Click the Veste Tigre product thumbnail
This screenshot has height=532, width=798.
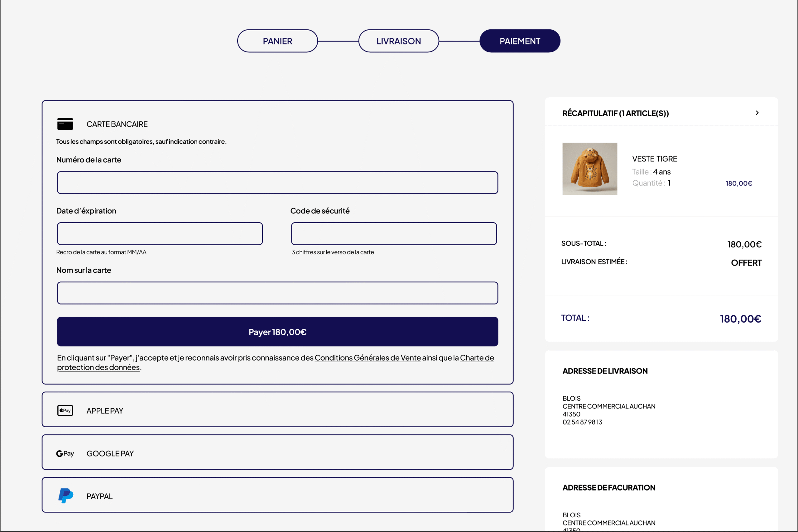590,169
